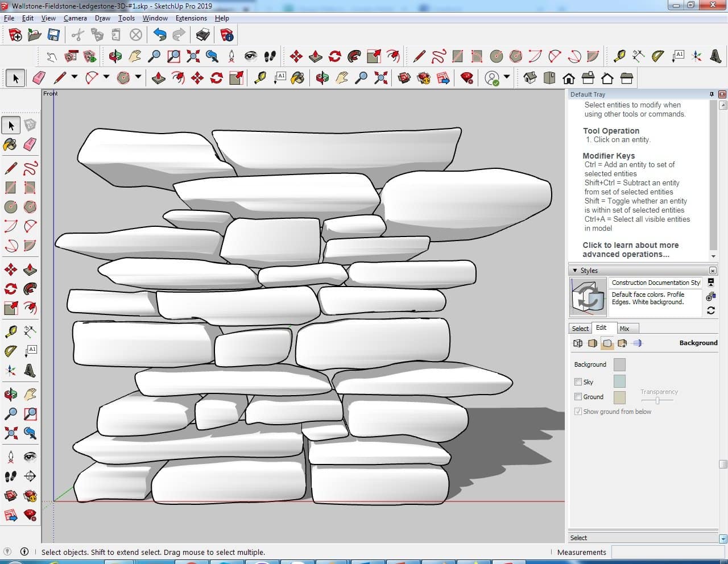Open the account profile dropdown arrow

[506, 77]
